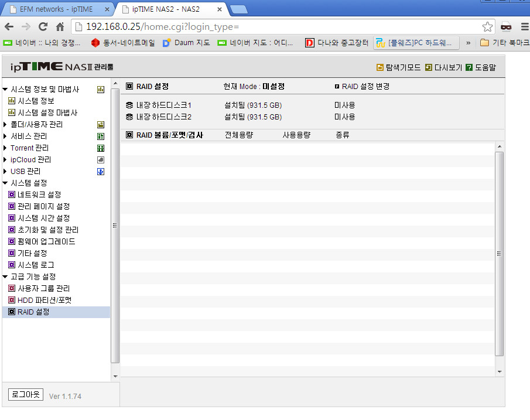The width and height of the screenshot is (530, 420).
Task: Click the 내장 하드디스크2 disk icon
Action: click(x=129, y=117)
